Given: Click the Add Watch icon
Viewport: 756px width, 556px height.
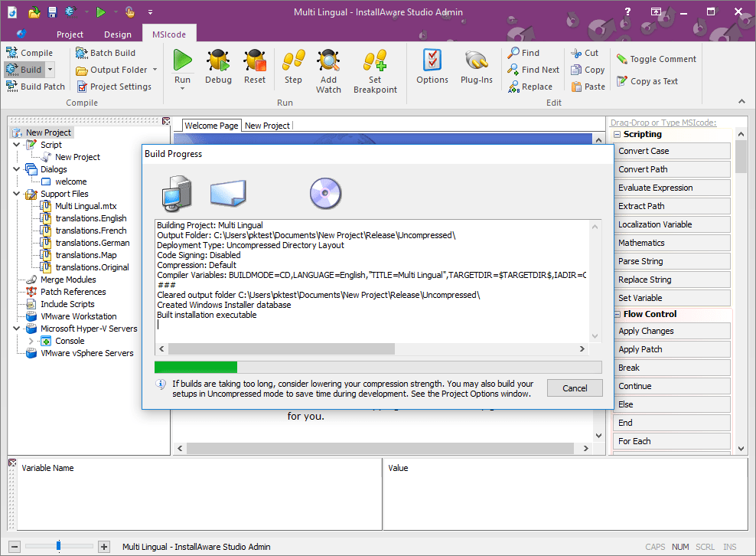Looking at the screenshot, I should (328, 69).
